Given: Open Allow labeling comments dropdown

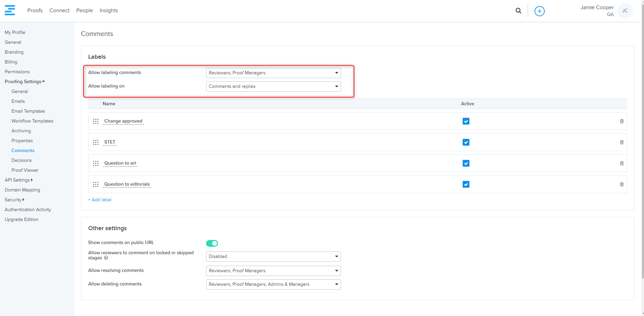Looking at the screenshot, I should 273,73.
